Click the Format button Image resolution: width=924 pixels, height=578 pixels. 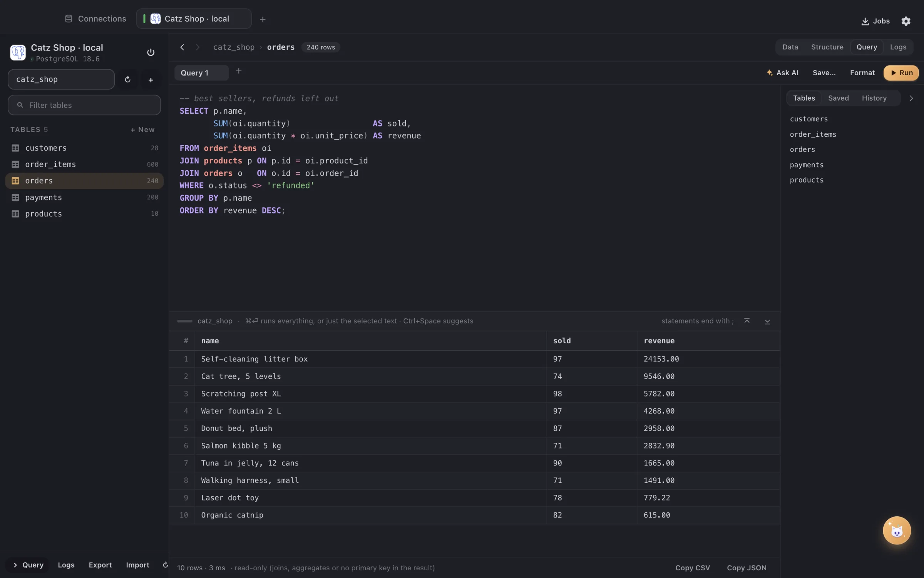pos(862,73)
